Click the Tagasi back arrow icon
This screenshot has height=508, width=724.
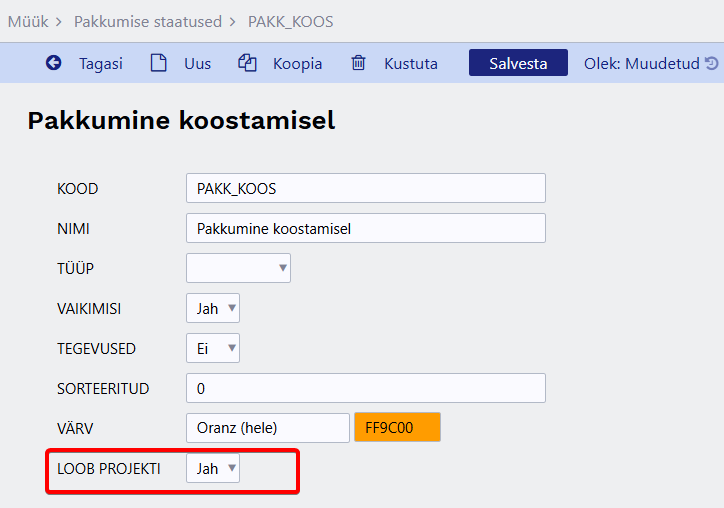click(x=53, y=63)
